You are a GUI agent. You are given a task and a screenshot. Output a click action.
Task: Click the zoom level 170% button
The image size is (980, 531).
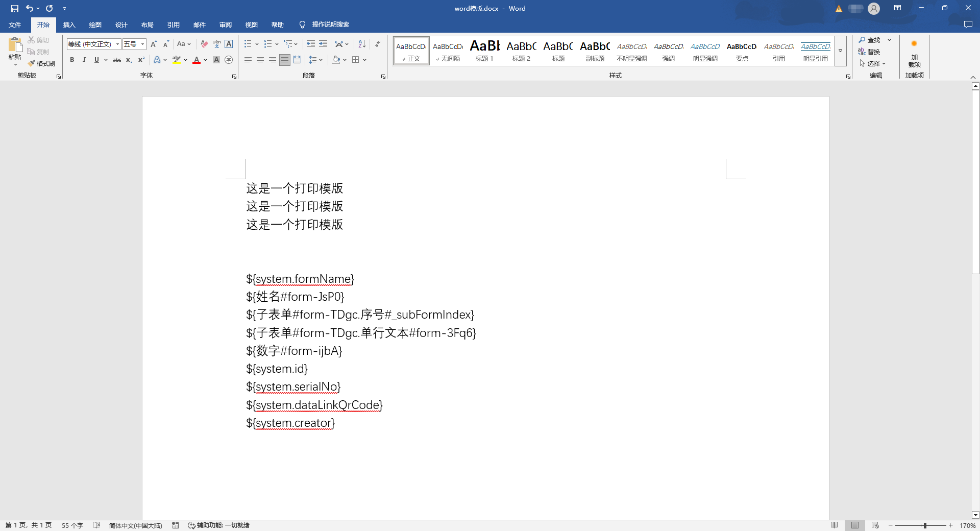point(967,525)
